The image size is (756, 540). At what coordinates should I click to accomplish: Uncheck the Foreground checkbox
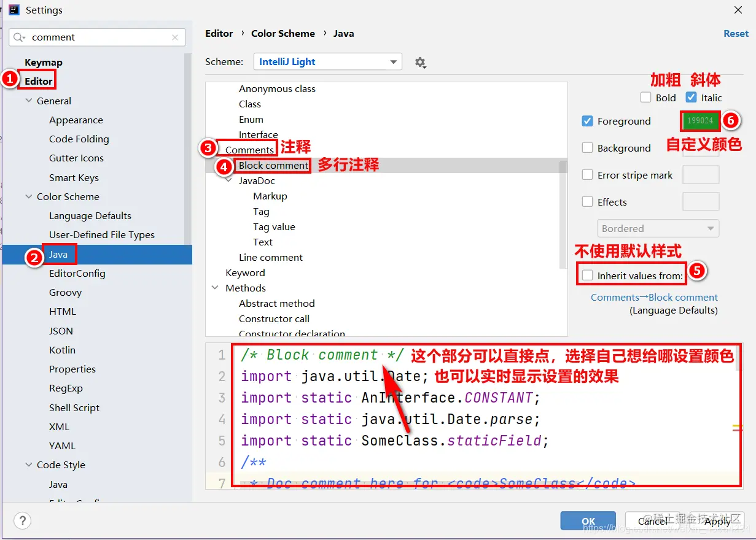coord(587,121)
